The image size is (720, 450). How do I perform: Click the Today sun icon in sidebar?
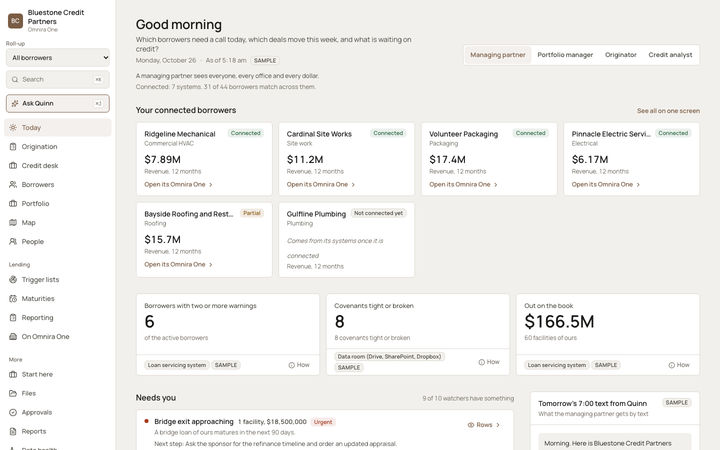13,128
